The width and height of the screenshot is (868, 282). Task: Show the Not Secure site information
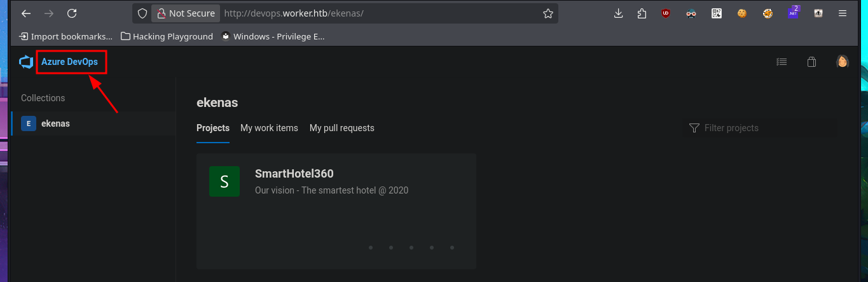click(185, 13)
